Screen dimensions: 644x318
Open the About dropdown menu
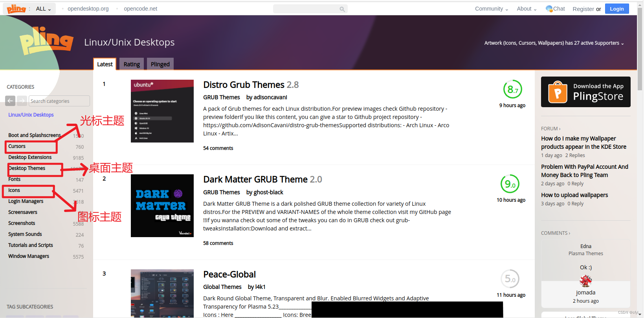point(527,9)
